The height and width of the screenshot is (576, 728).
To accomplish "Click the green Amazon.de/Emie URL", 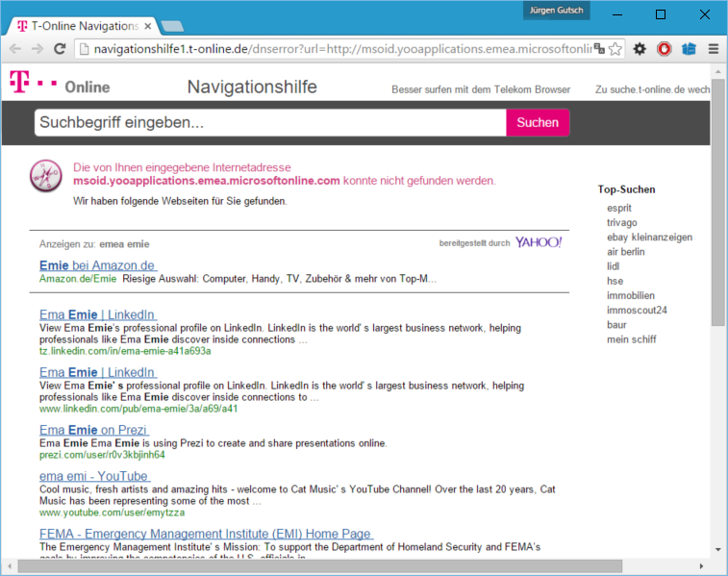I will point(78,279).
